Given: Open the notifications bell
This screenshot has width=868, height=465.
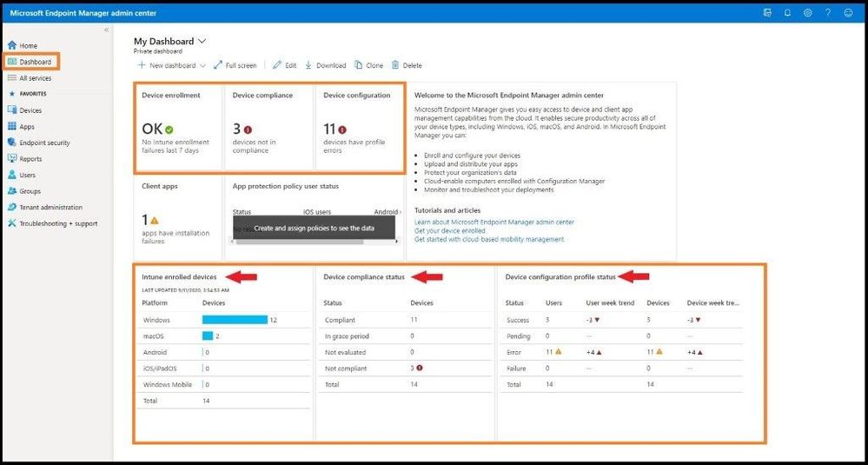Looking at the screenshot, I should 787,13.
